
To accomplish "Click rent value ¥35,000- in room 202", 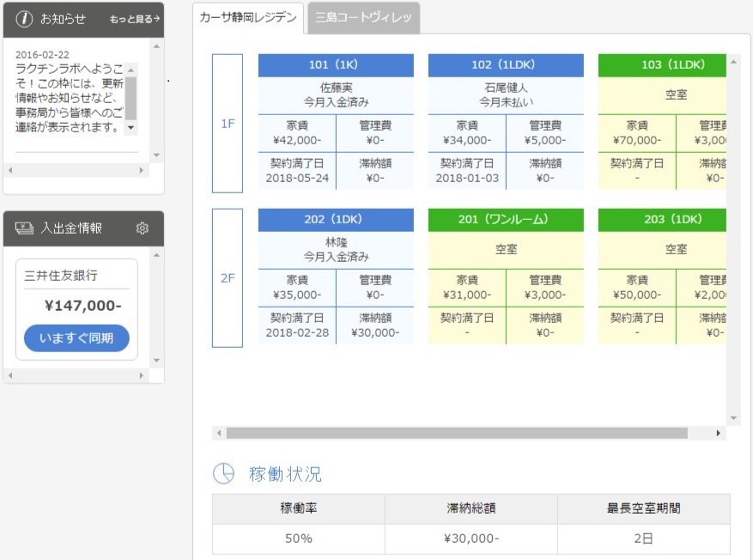I will (297, 295).
